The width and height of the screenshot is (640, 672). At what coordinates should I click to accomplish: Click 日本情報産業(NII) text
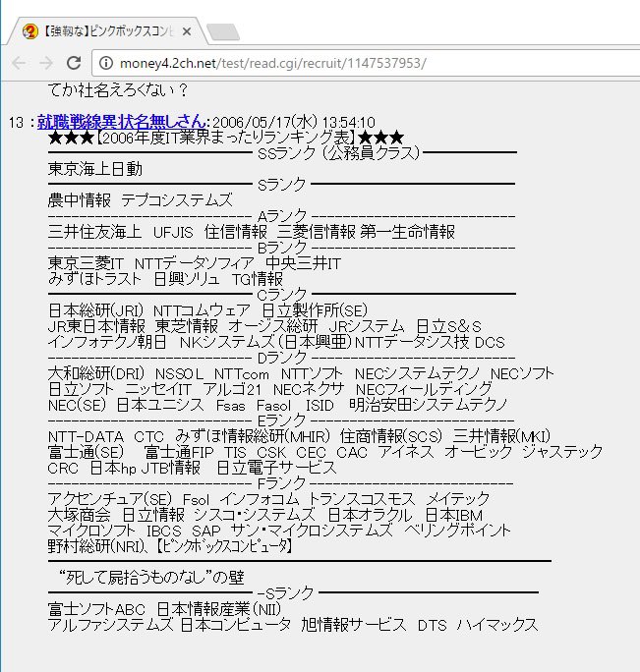click(219, 609)
